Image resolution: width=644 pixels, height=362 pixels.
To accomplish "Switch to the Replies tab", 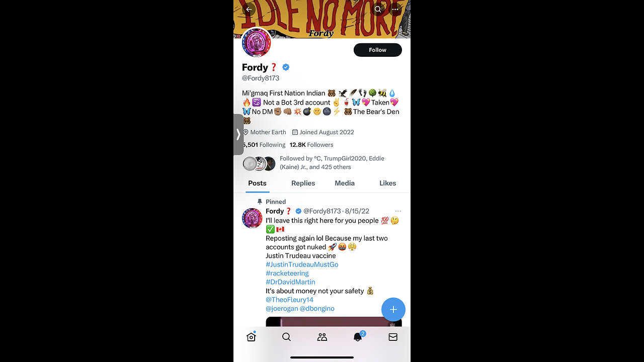I will click(303, 183).
